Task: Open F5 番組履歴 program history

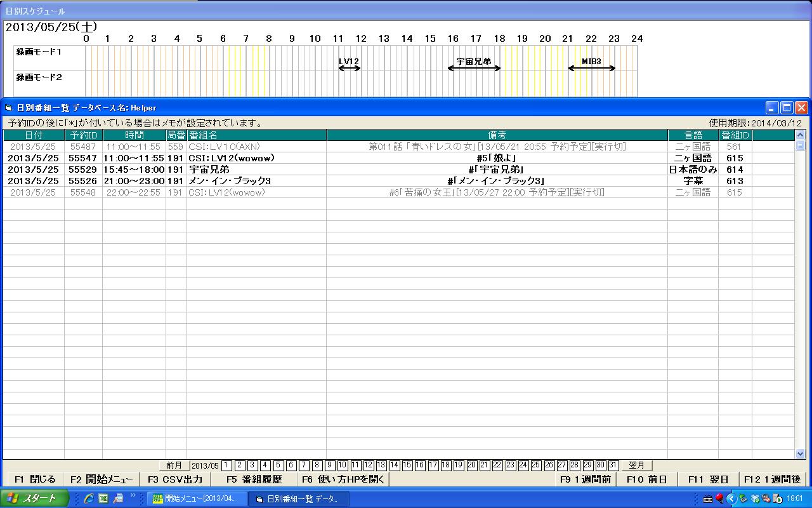Action: click(x=254, y=479)
